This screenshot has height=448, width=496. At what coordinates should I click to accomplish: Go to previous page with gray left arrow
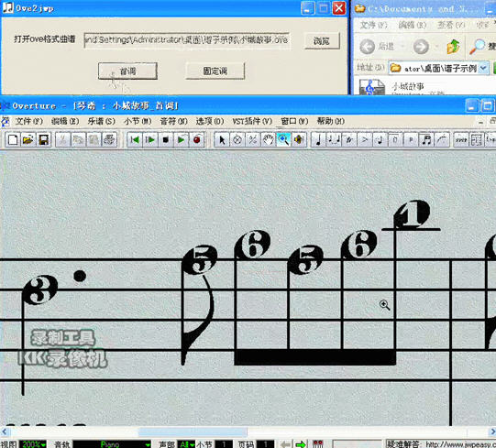(x=286, y=444)
